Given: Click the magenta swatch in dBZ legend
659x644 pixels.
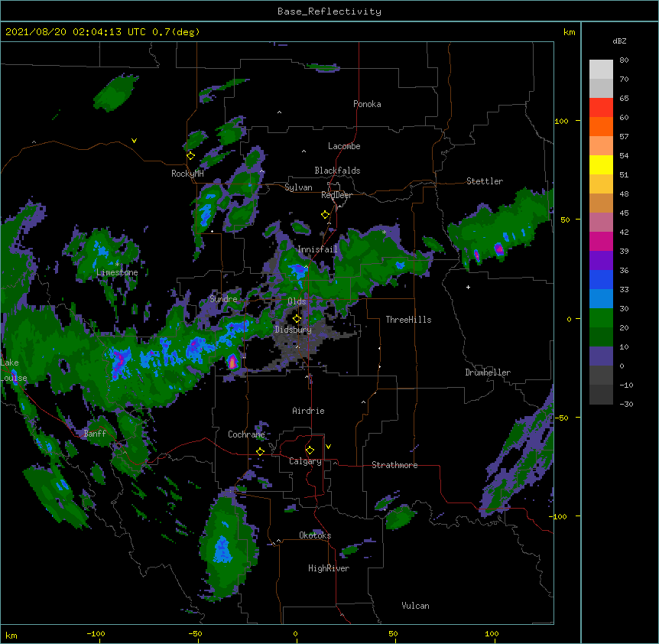Looking at the screenshot, I should [x=601, y=241].
